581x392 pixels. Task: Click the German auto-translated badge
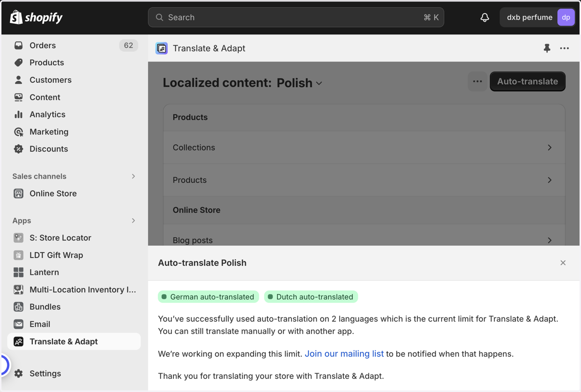pos(208,297)
